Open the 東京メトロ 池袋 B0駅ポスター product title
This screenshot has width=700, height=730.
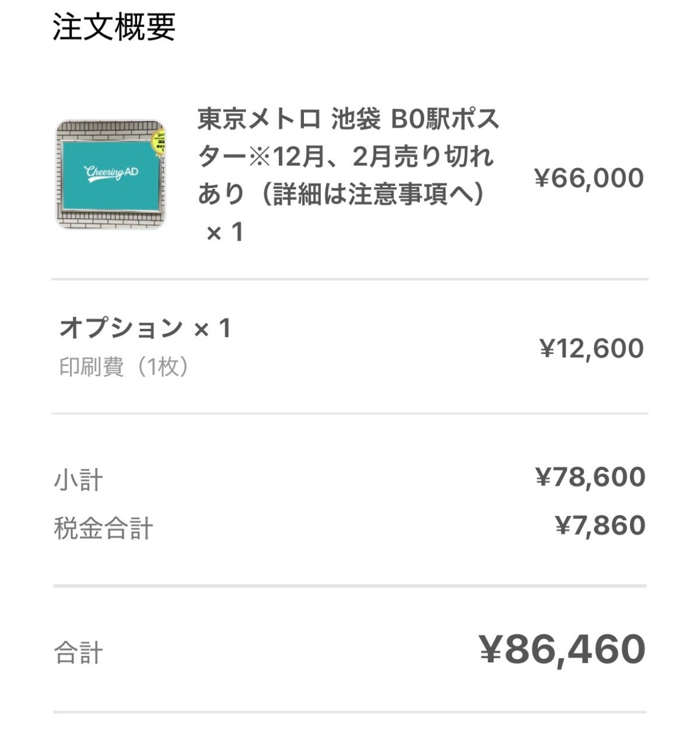[348, 120]
